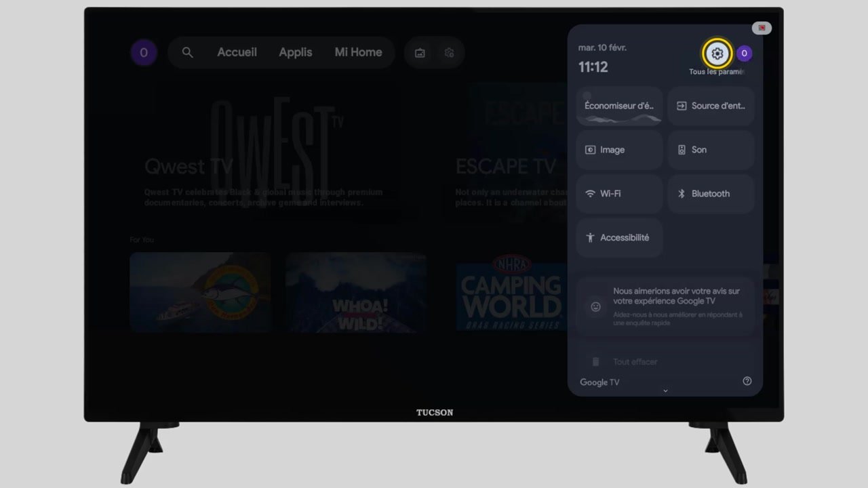Viewport: 868px width, 488px height.
Task: Open the Accessibilité tile
Action: pyautogui.click(x=619, y=238)
